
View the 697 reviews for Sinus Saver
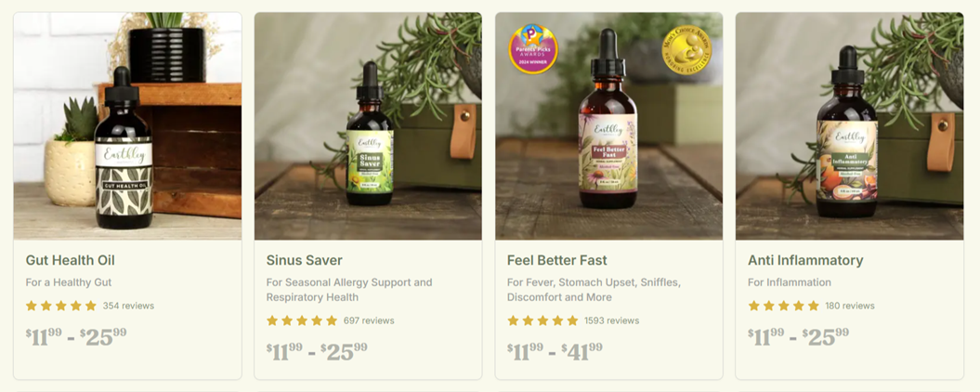click(369, 320)
